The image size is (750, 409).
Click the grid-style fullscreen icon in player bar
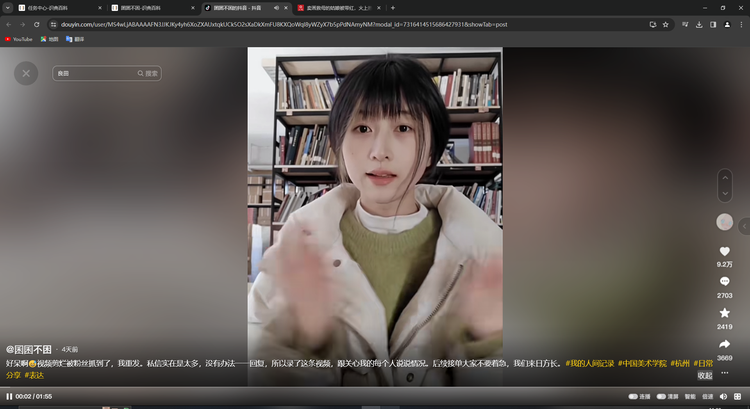(x=738, y=397)
